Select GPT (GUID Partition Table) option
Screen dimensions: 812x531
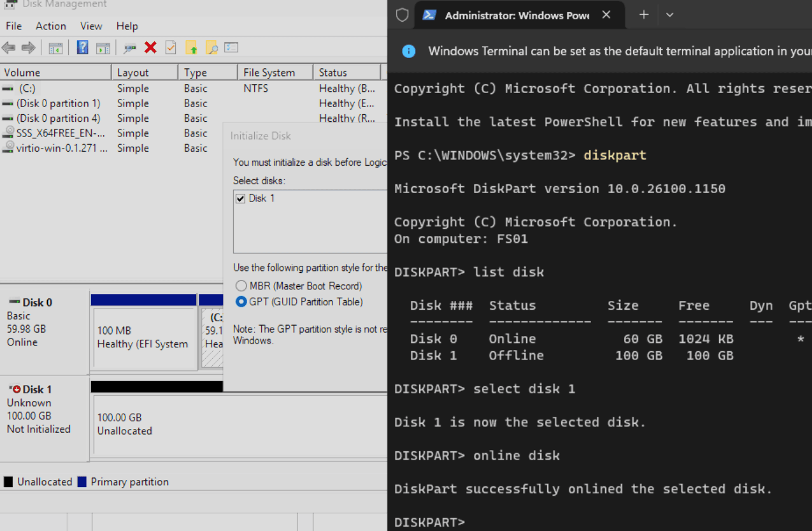click(x=241, y=302)
